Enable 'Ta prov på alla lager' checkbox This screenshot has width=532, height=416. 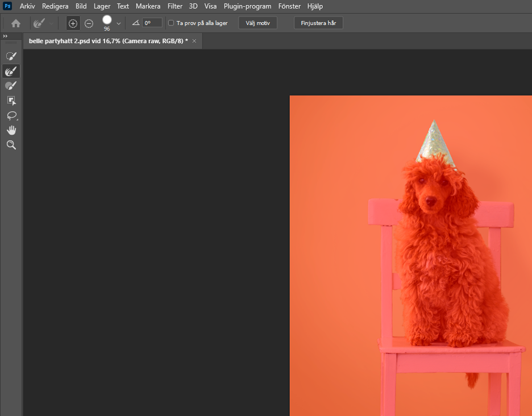[171, 23]
